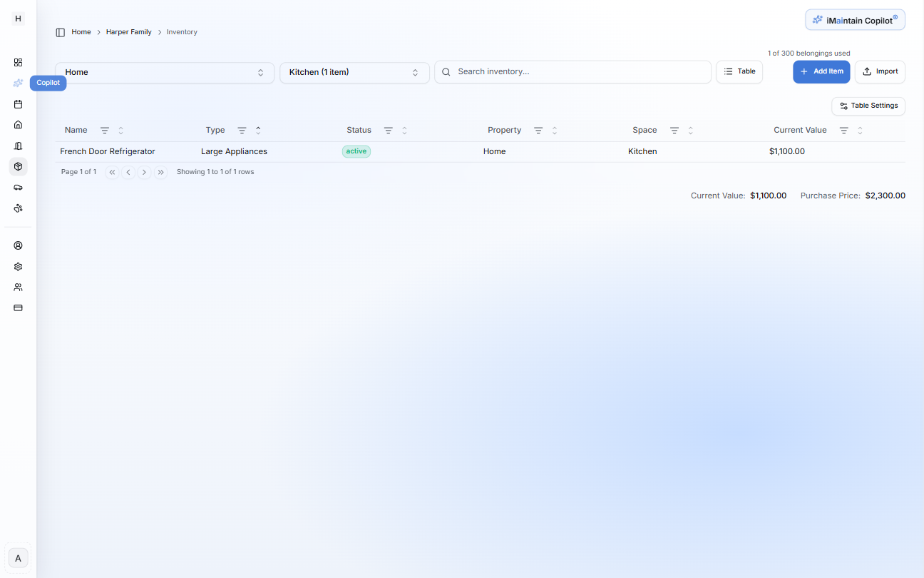Open the Table view switcher
This screenshot has width=924, height=578.
click(x=739, y=71)
